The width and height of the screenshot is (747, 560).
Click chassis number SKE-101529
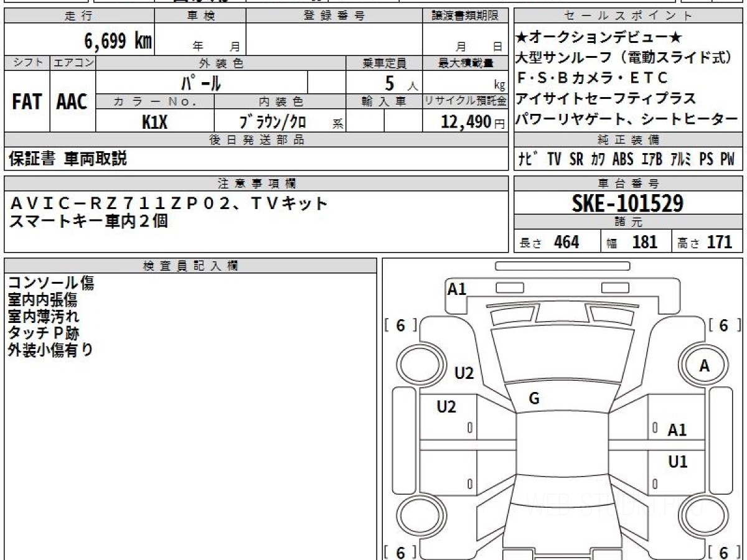tap(627, 203)
